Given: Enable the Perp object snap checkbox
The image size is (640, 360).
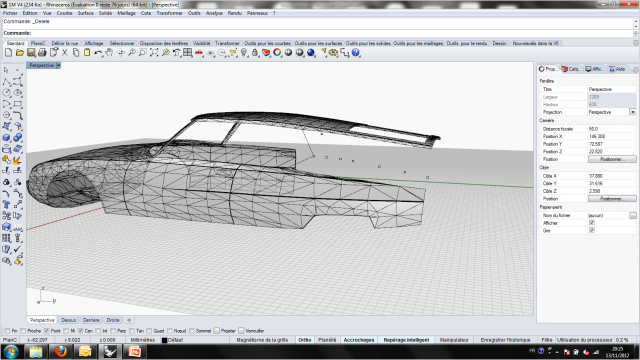Looking at the screenshot, I should pos(113,331).
